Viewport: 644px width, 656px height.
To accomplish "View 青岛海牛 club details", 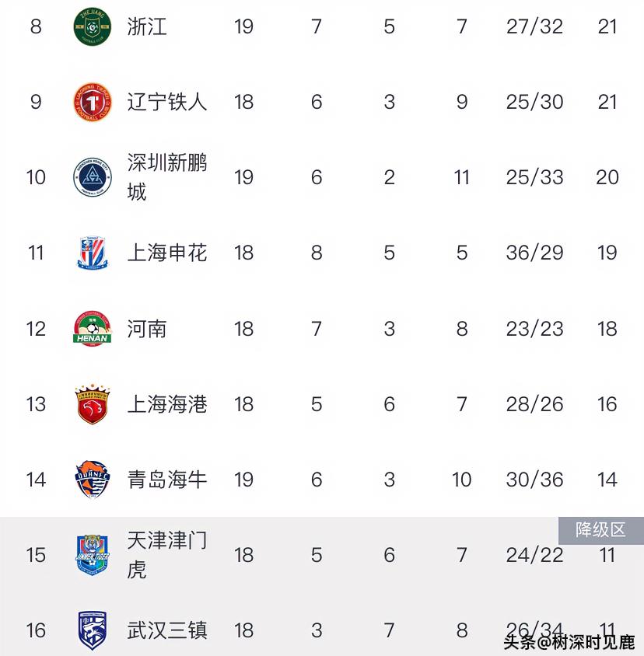I will (167, 480).
